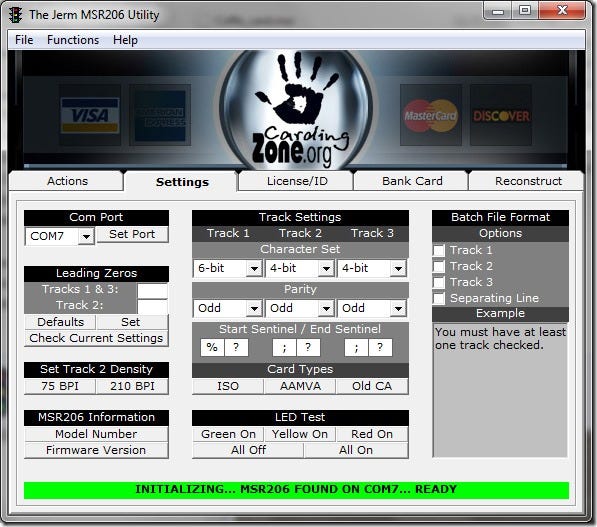The width and height of the screenshot is (597, 527).
Task: Turn the red LED on
Action: (372, 434)
